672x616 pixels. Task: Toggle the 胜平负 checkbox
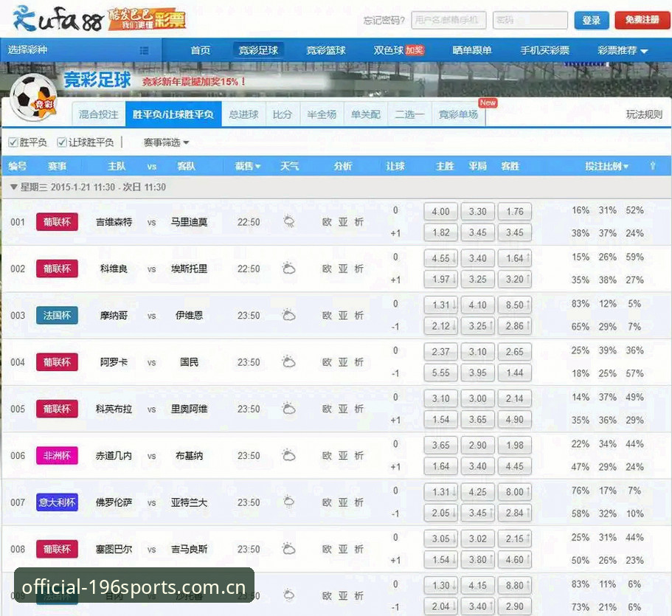[13, 142]
